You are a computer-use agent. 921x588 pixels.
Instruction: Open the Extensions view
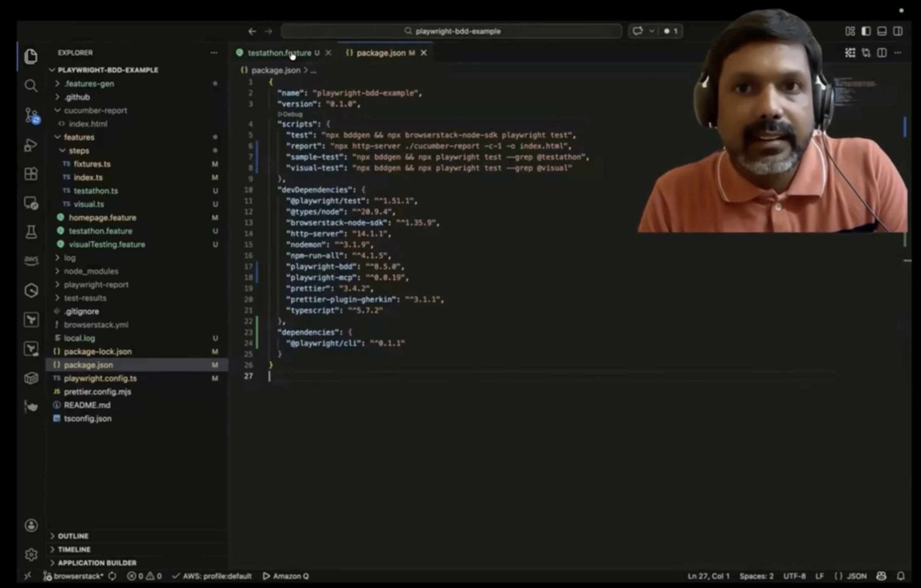pos(31,174)
